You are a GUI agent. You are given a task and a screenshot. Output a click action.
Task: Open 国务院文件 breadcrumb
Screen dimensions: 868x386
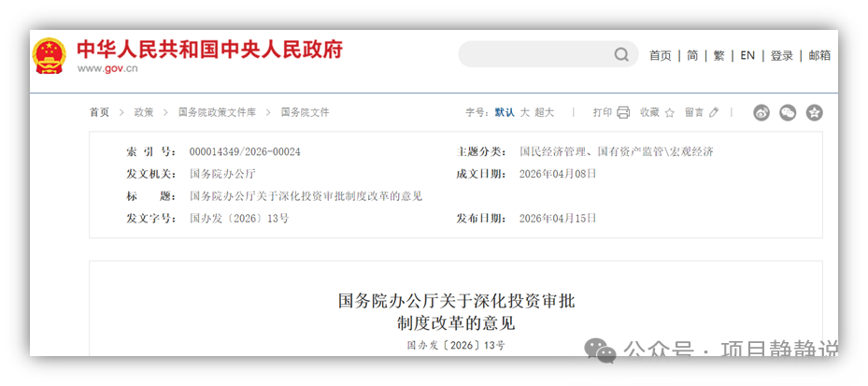click(305, 112)
